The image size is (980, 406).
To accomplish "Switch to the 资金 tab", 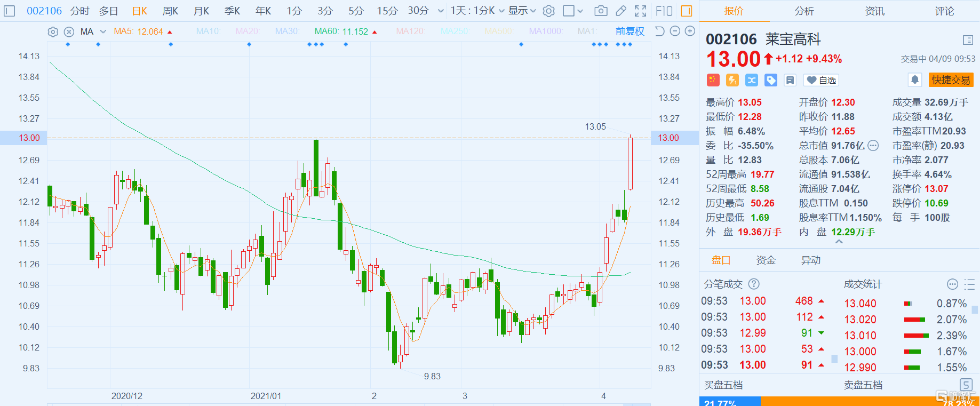I will [766, 260].
